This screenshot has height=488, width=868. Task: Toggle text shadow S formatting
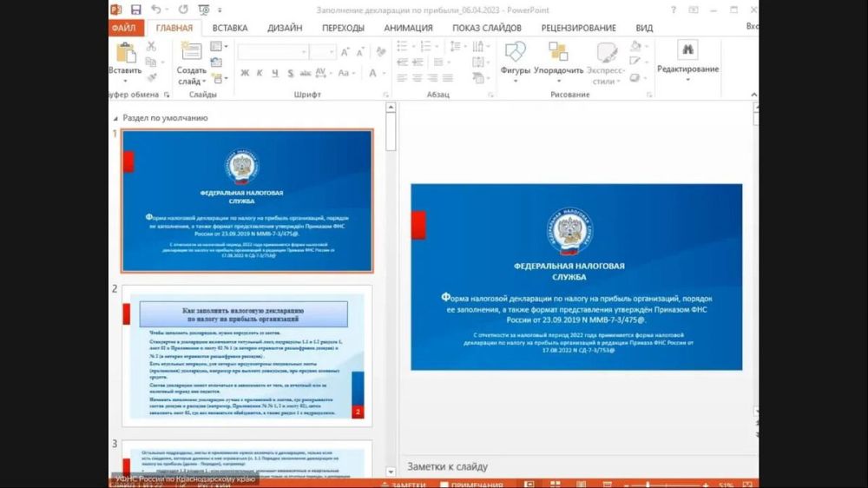point(291,73)
